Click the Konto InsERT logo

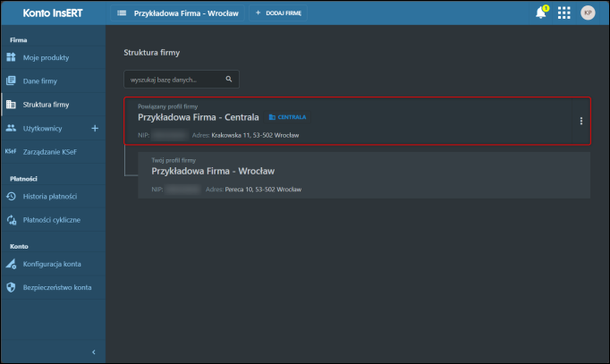[x=53, y=13]
